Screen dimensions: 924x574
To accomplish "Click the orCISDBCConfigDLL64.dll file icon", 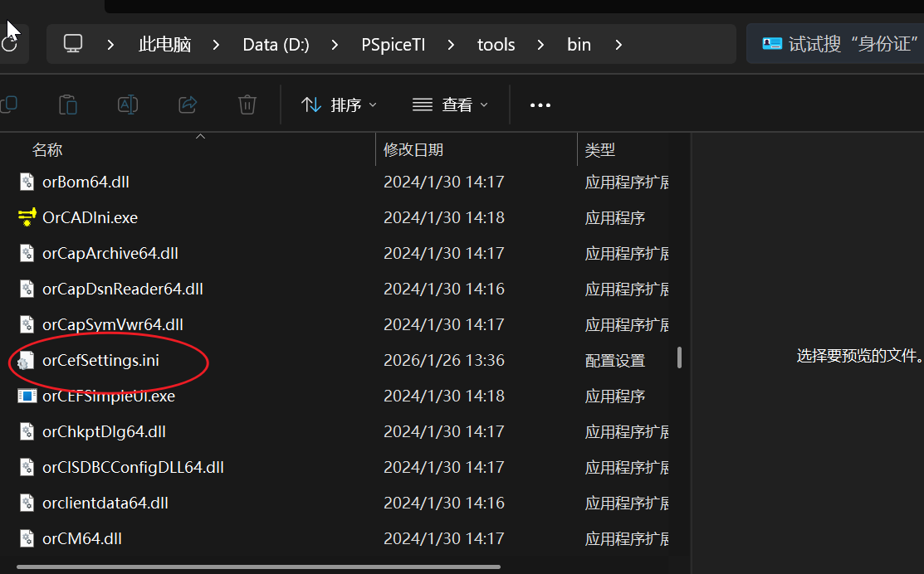I will coord(27,468).
